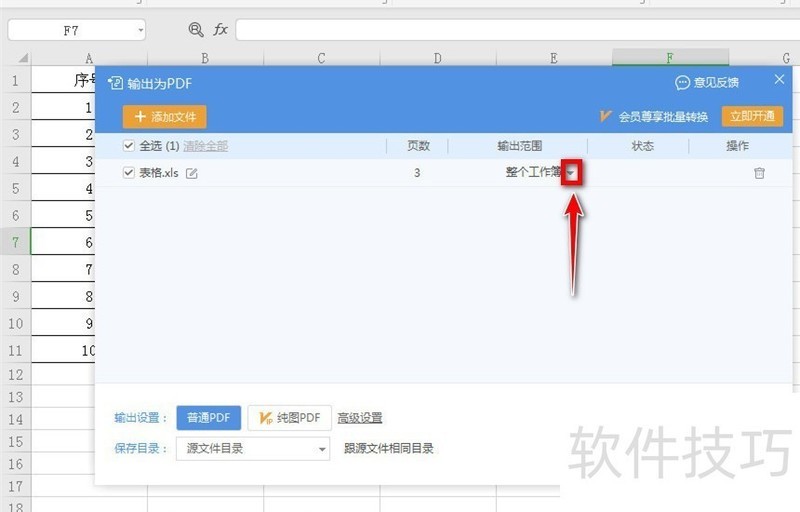Select row 1 header
Viewport: 800px width, 512px height.
click(15, 80)
